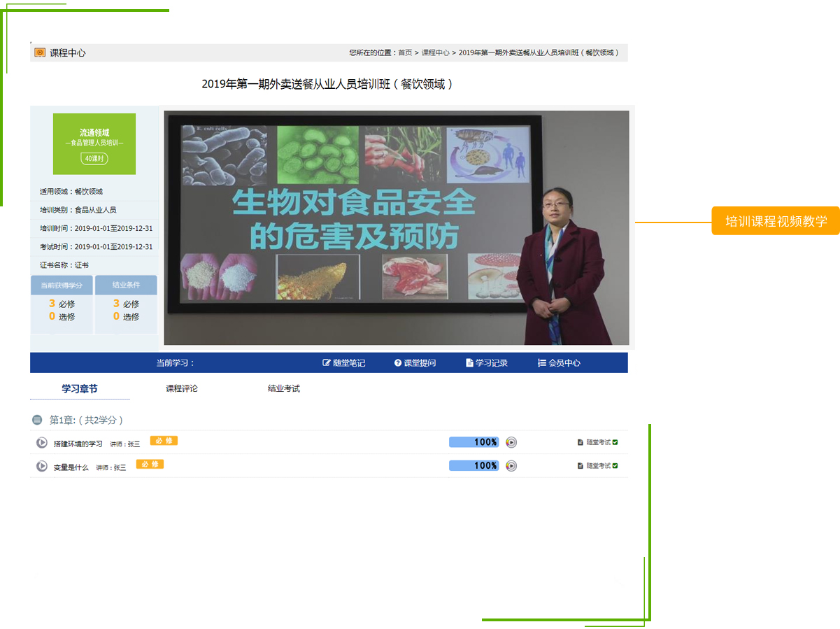Click the orange 课程中心 header icon
Screen dimensions: 840x629
click(40, 52)
